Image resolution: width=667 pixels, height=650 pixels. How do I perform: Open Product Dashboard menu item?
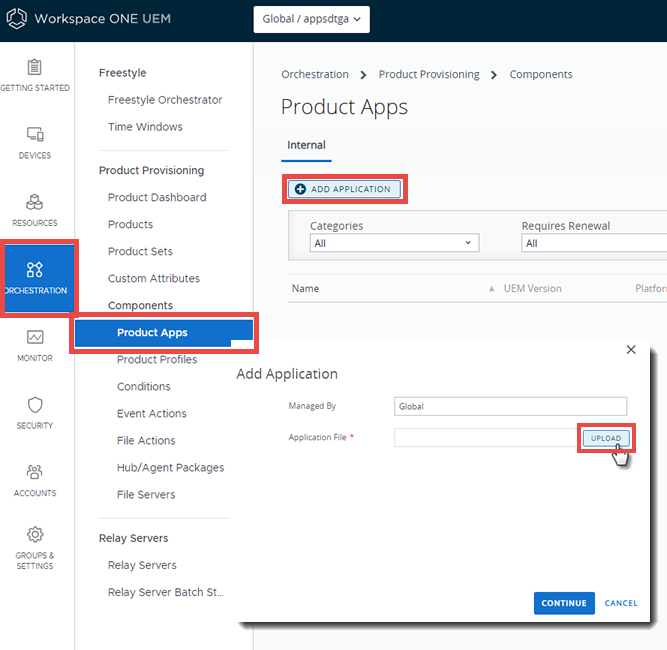[157, 197]
